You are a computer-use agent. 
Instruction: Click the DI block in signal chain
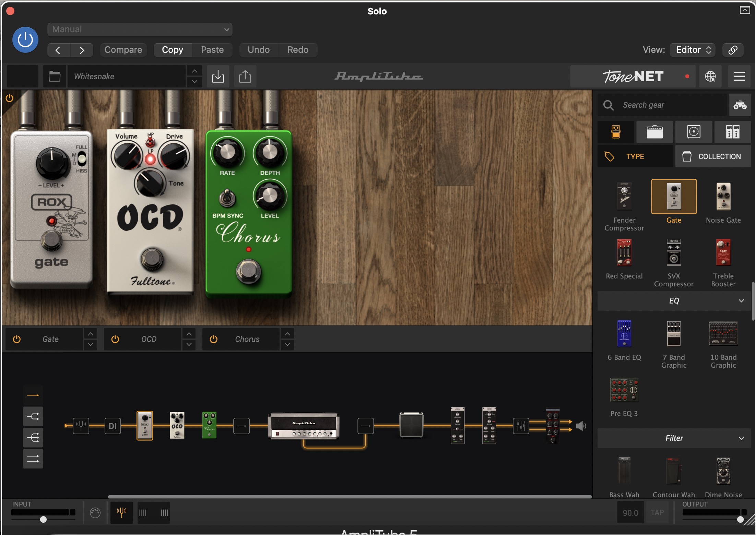[x=113, y=426]
